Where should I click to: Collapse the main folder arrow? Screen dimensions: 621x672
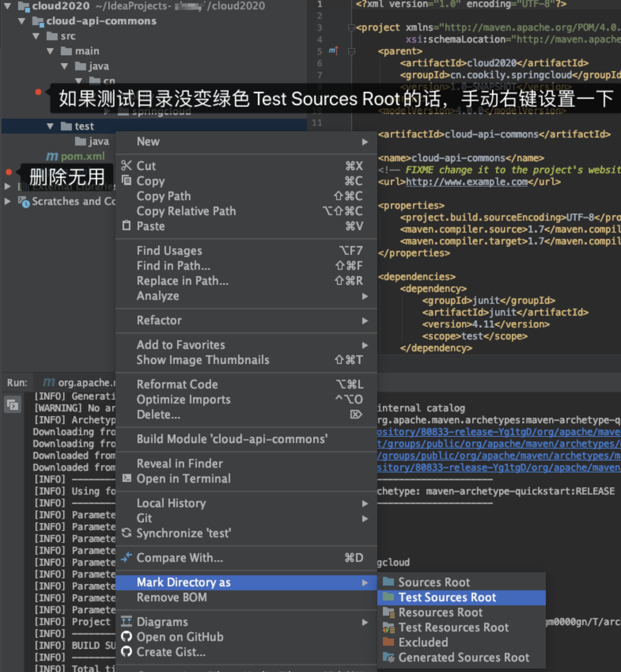(50, 51)
